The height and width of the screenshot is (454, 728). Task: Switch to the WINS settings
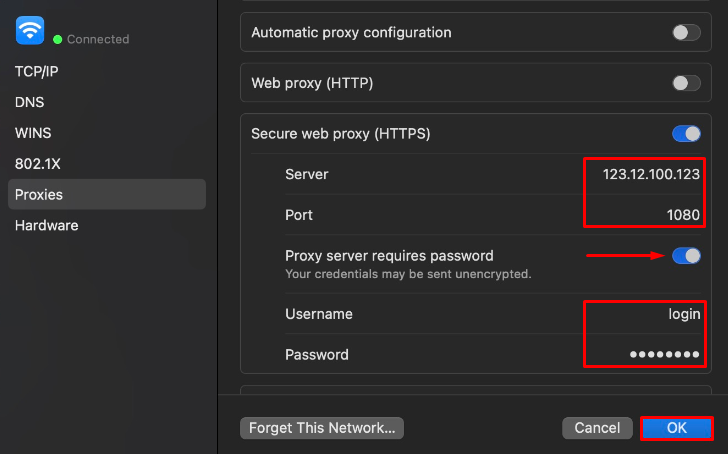point(33,133)
